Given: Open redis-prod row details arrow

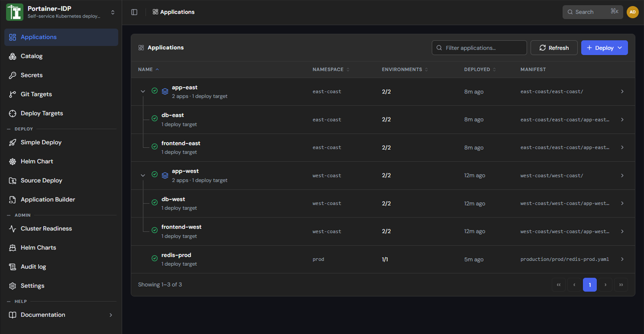Looking at the screenshot, I should (622, 259).
